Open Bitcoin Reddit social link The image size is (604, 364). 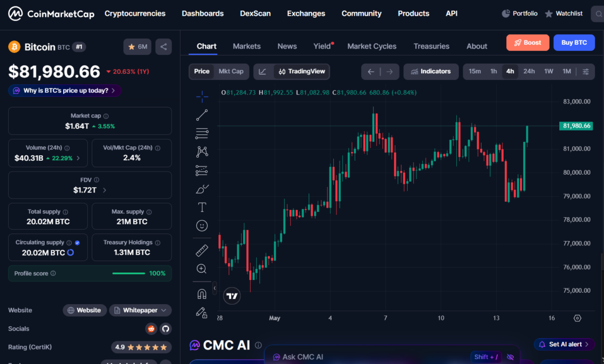[x=152, y=328]
